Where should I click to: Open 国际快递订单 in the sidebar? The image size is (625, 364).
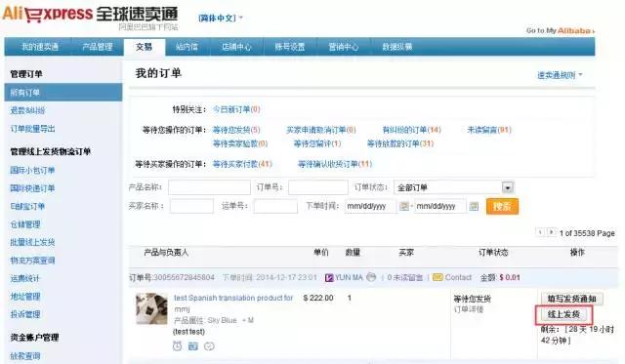click(32, 188)
